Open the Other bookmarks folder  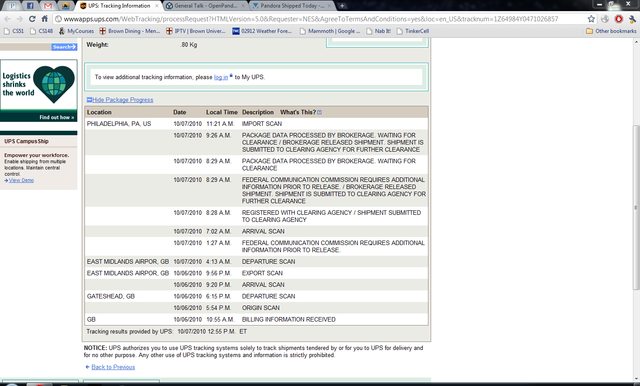tap(611, 31)
